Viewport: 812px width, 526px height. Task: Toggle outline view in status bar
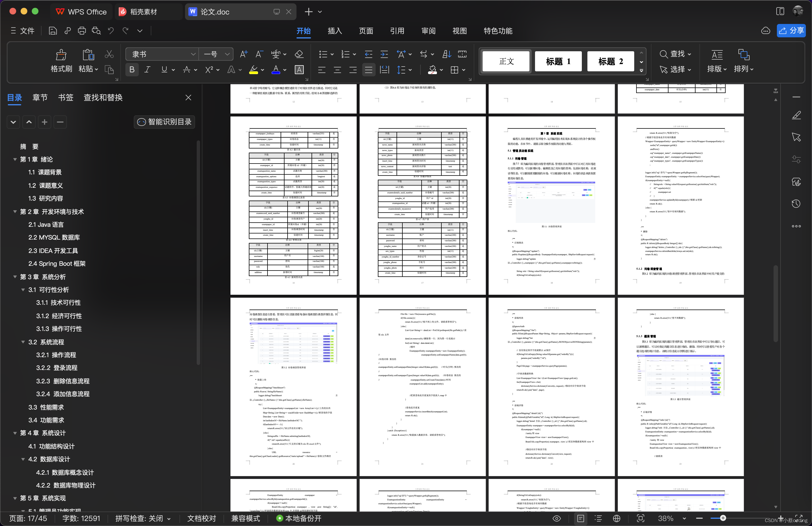click(x=598, y=518)
